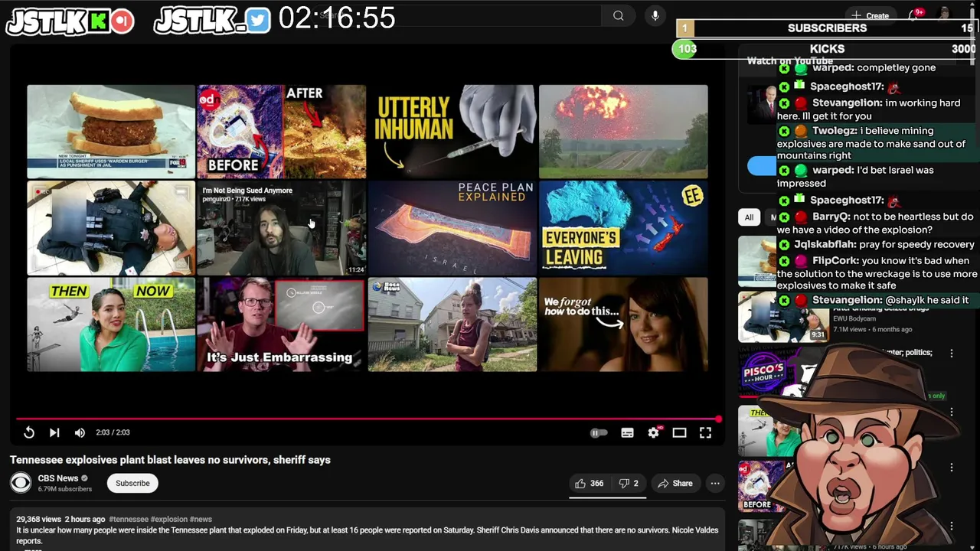
Task: Open I'm Not Being Sued Anymore video
Action: [x=282, y=228]
